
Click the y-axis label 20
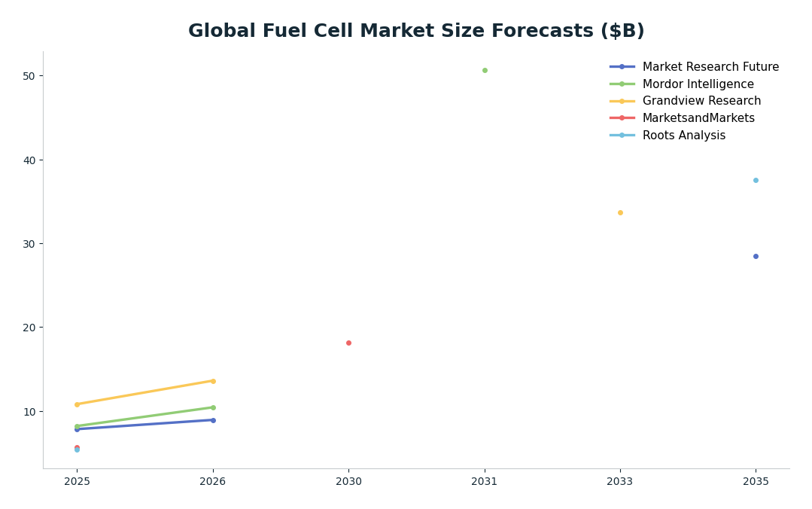click(x=29, y=328)
